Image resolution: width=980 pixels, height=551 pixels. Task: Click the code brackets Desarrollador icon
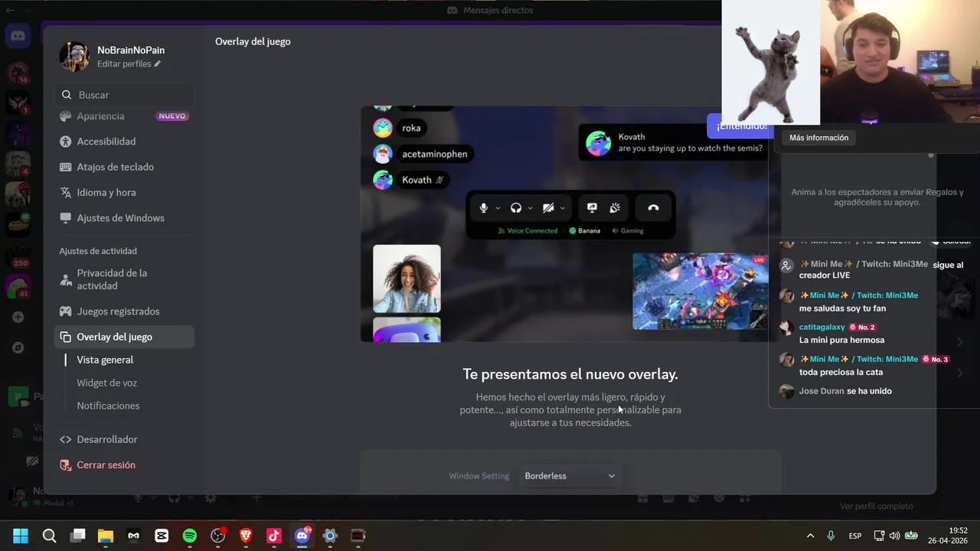click(x=66, y=439)
